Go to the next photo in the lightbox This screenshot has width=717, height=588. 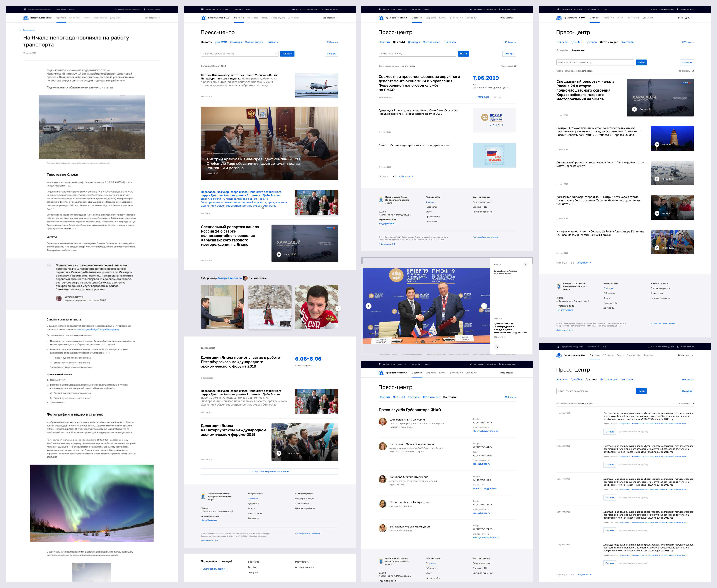pos(484,306)
